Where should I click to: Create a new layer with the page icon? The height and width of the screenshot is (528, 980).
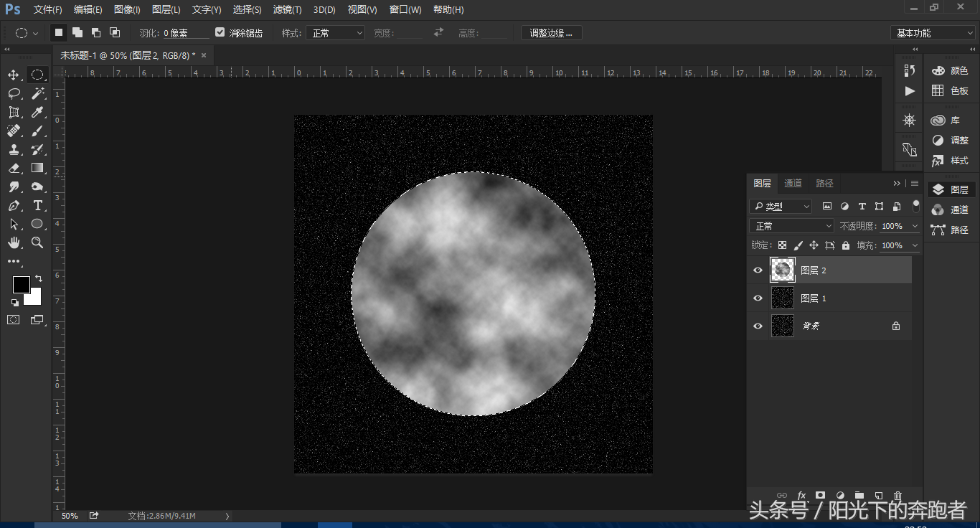[878, 496]
